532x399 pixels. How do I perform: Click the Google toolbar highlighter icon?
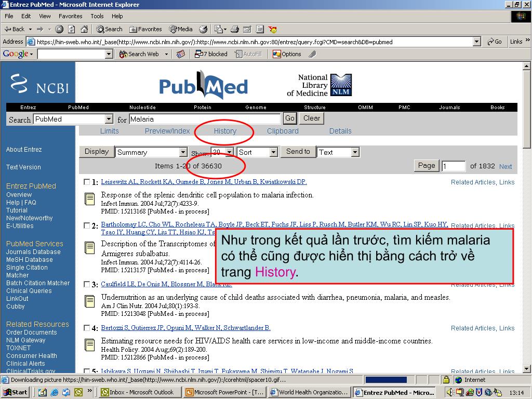point(312,54)
